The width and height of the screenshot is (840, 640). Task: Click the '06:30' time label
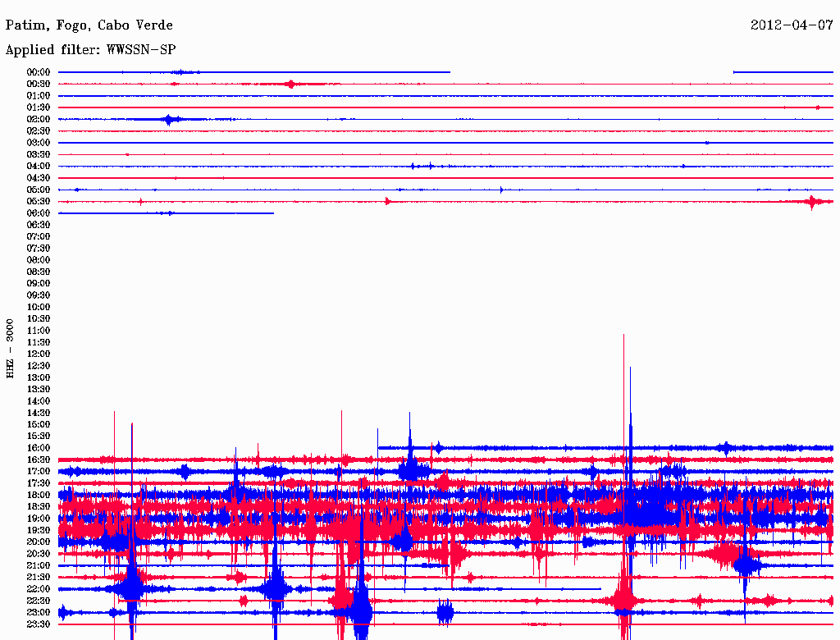[39, 225]
